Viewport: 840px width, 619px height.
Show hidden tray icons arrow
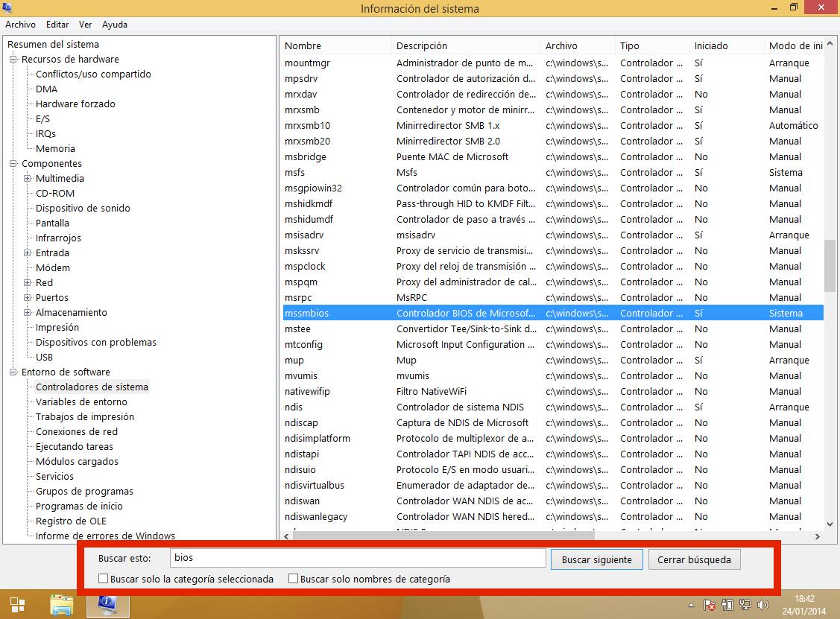[692, 605]
